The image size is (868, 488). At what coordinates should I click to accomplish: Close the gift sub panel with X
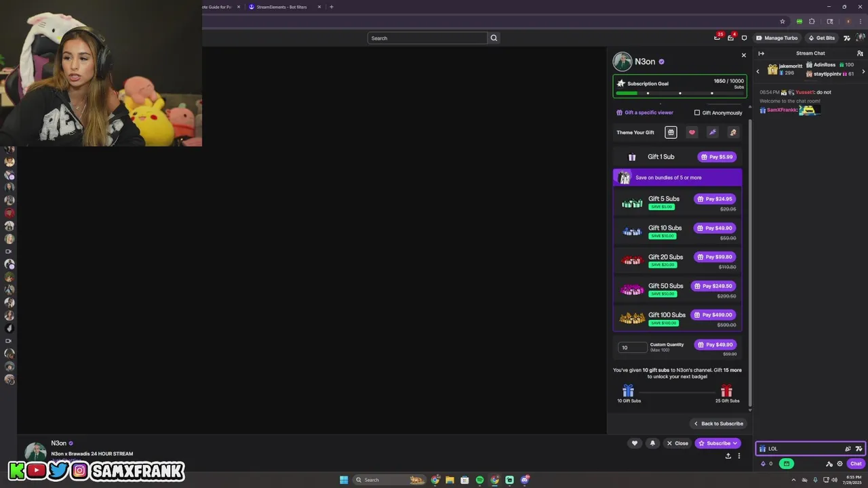(x=744, y=56)
